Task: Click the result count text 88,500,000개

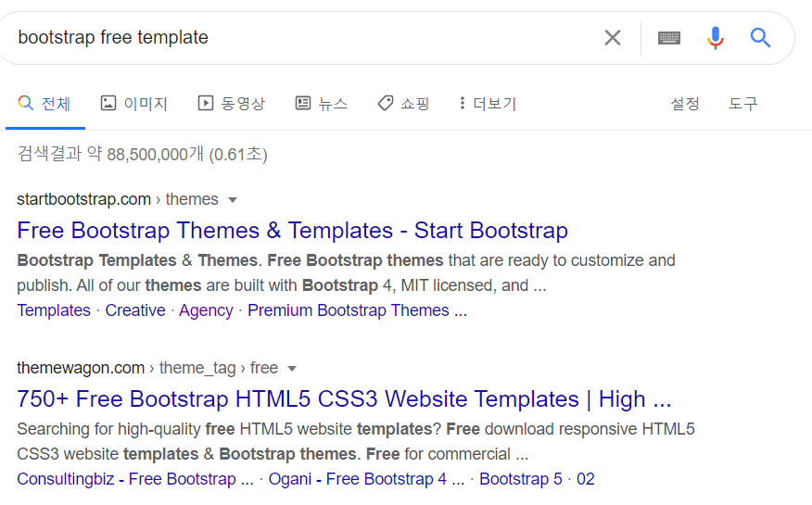Action: (156, 154)
